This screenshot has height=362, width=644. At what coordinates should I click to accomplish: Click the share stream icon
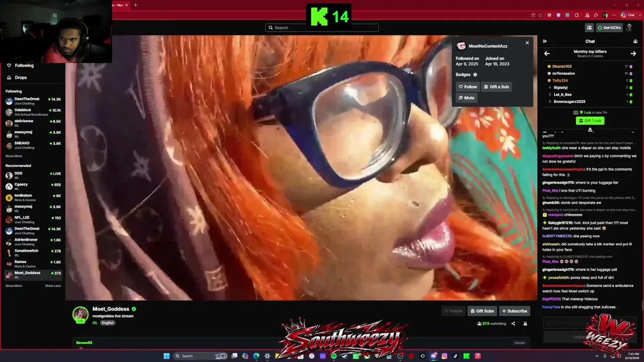[x=513, y=324]
